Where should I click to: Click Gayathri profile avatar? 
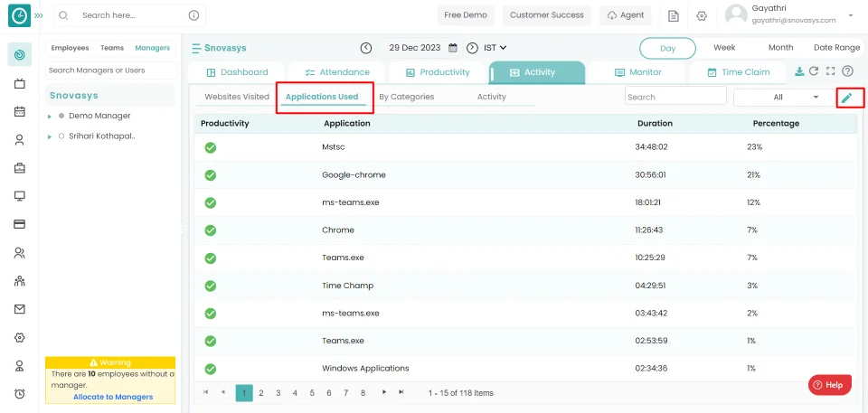[736, 15]
